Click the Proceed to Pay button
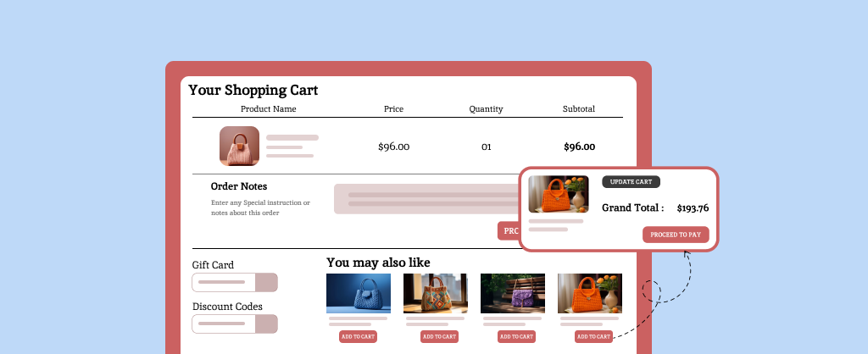This screenshot has height=354, width=868. click(676, 235)
